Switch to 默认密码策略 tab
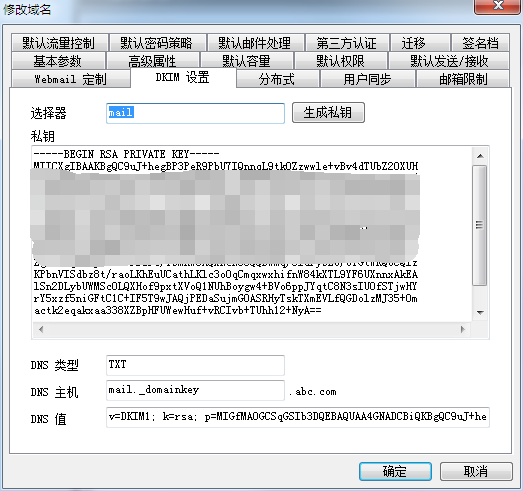Image resolution: width=523 pixels, height=491 pixels. point(157,43)
